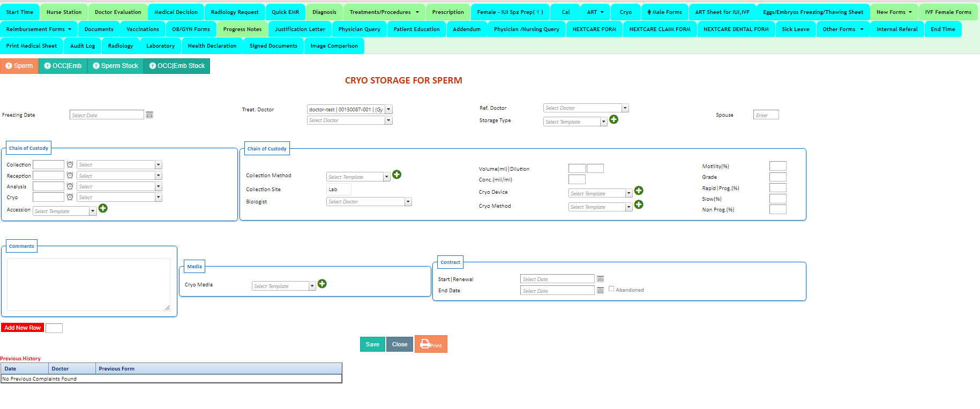Add a new Storage Type template
This screenshot has width=980, height=409.
(614, 119)
